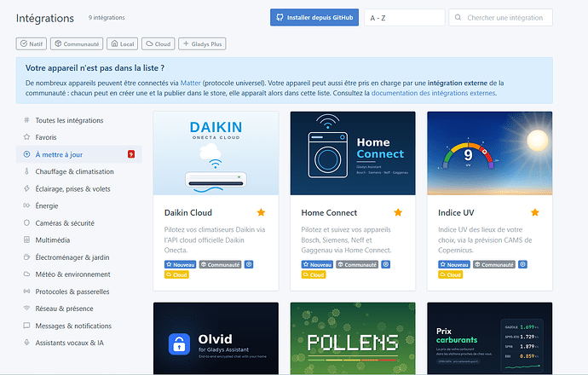Open Multimédia category
The height and width of the screenshot is (375, 588).
(x=78, y=240)
